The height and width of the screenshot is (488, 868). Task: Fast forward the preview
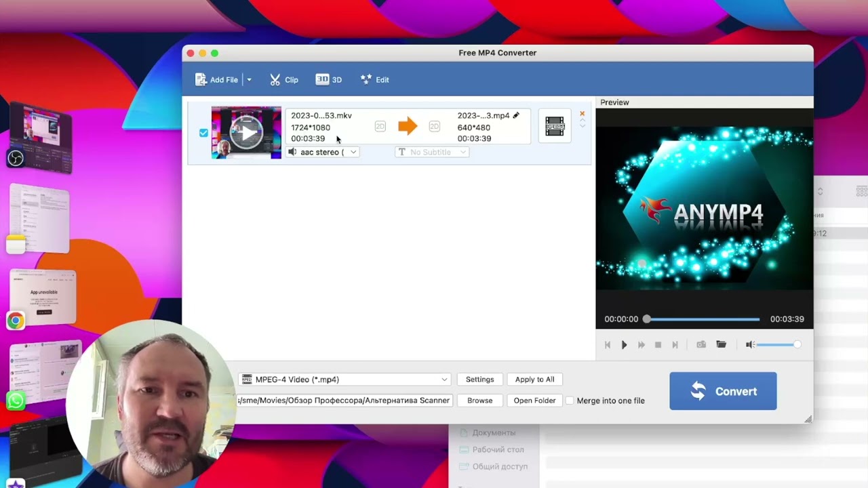tap(642, 345)
